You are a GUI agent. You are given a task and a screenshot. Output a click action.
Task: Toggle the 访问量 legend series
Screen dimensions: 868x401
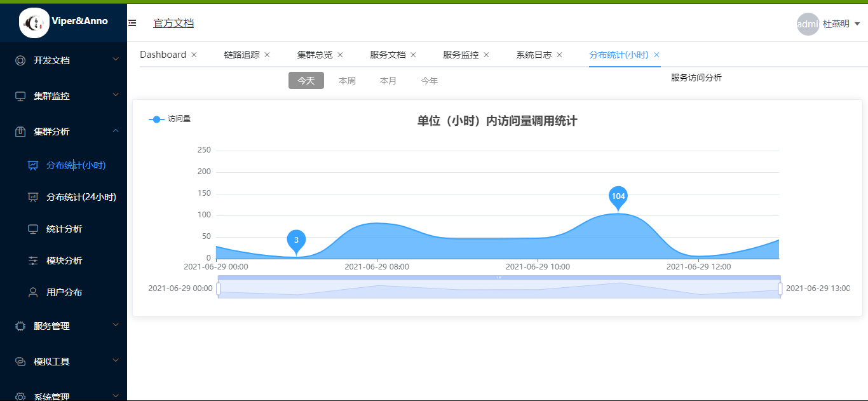pos(170,118)
